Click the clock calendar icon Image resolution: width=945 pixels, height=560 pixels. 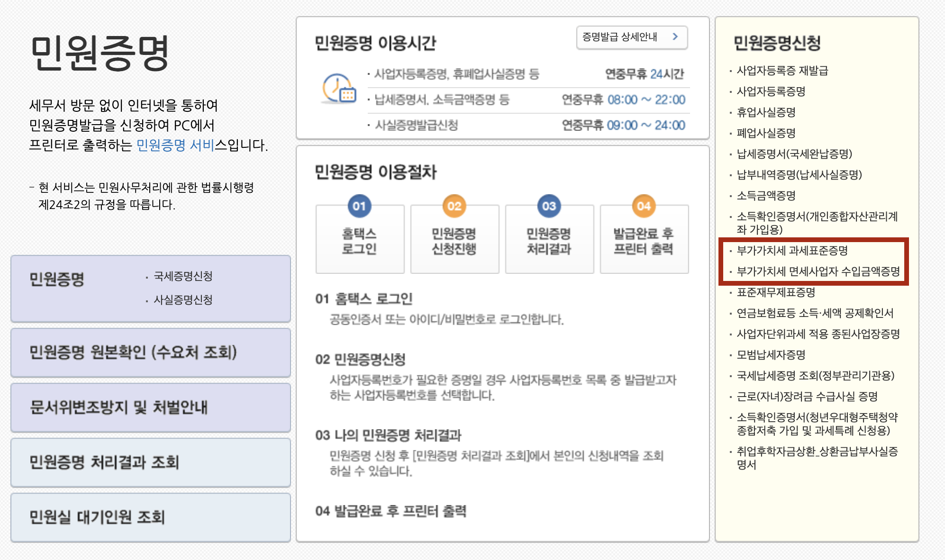pos(338,89)
